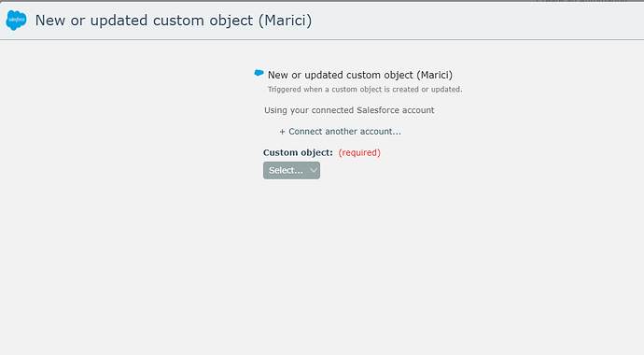This screenshot has width=644, height=355.
Task: Click the Custom object field label
Action: [x=298, y=152]
